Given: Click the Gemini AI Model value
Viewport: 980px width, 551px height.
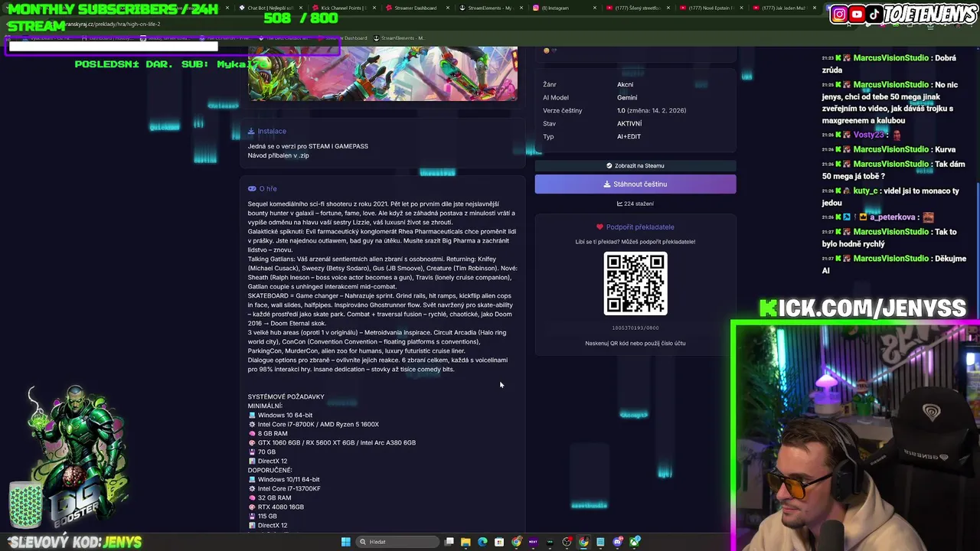Looking at the screenshot, I should 627,97.
